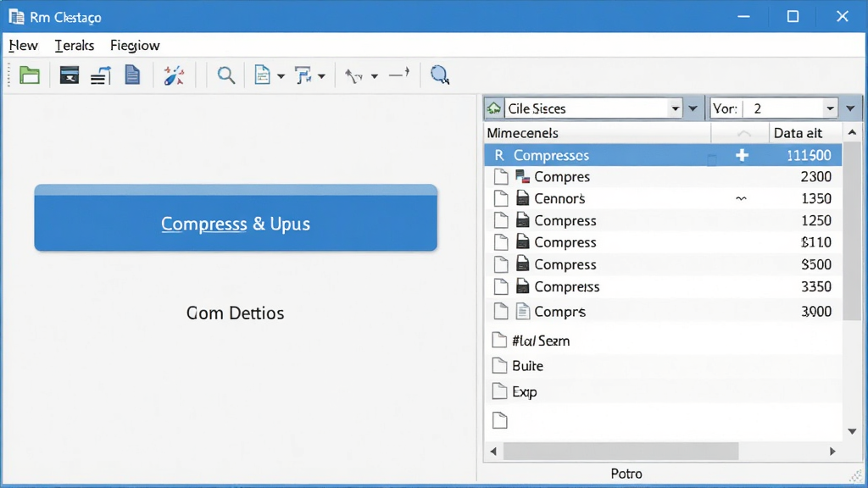Select the Compresss row with value 3350
This screenshot has height=488, width=868.
(663, 286)
